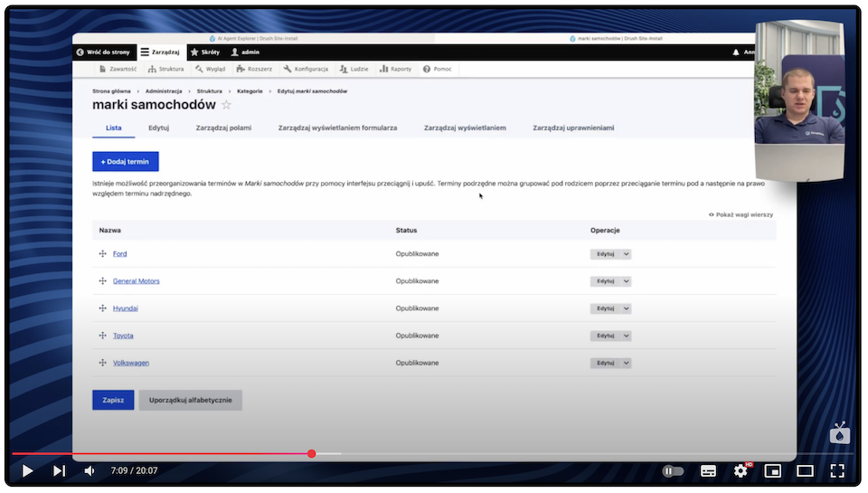Screen dimensions: 868x493
Task: Open the Ford term link
Action: pyautogui.click(x=119, y=253)
